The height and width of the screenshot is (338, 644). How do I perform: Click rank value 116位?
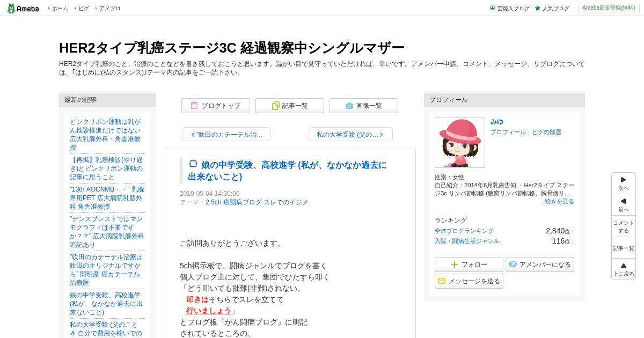click(x=561, y=241)
